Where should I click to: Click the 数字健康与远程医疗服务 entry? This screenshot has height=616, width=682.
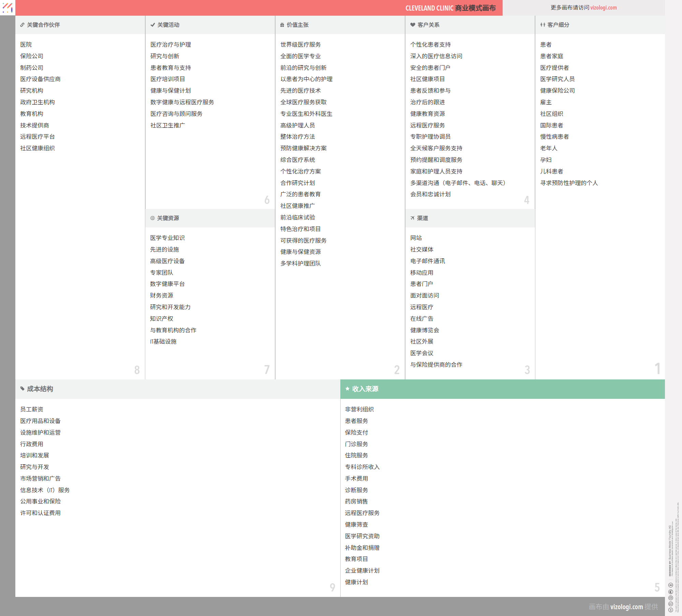pyautogui.click(x=182, y=102)
